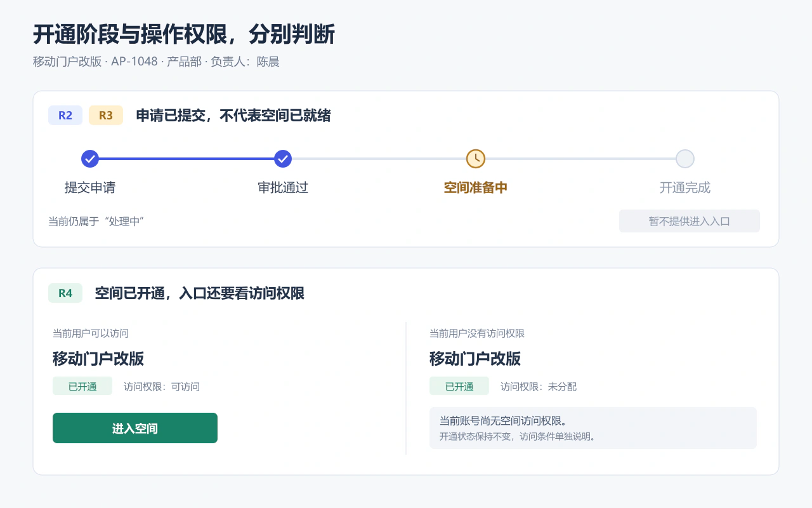
Task: Click the 空间准备中 step label
Action: coord(476,188)
